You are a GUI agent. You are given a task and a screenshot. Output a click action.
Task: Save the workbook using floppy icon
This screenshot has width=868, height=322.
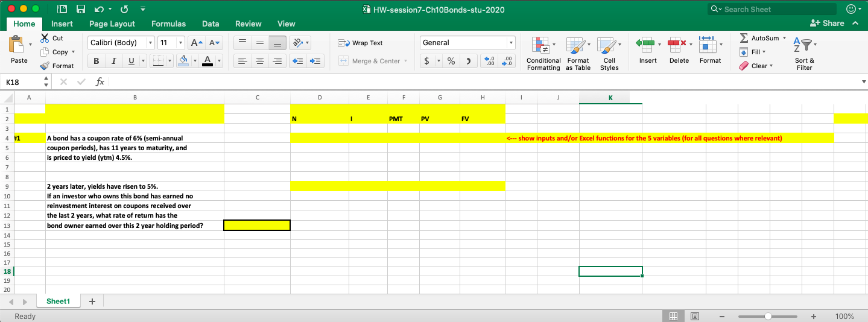80,10
